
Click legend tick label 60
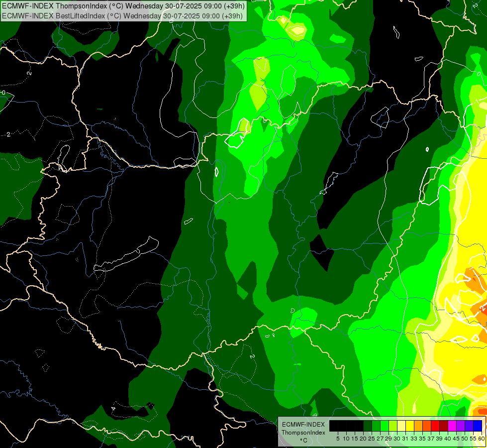(481, 439)
